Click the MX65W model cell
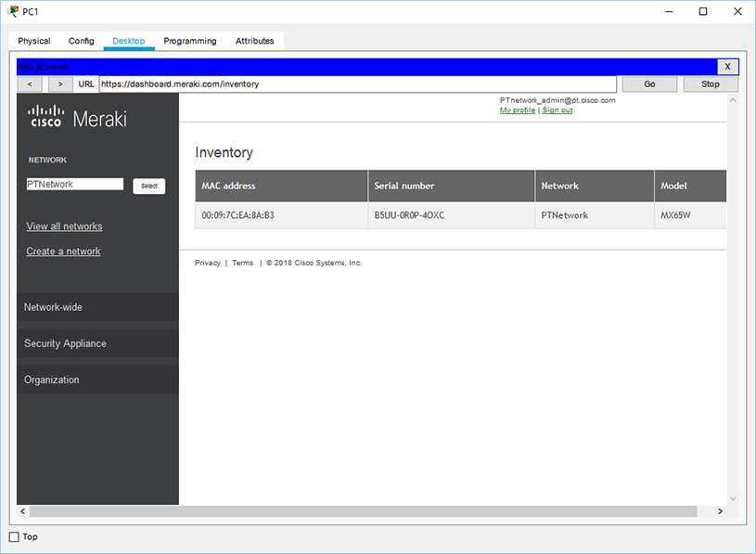The image size is (756, 554). click(x=690, y=215)
